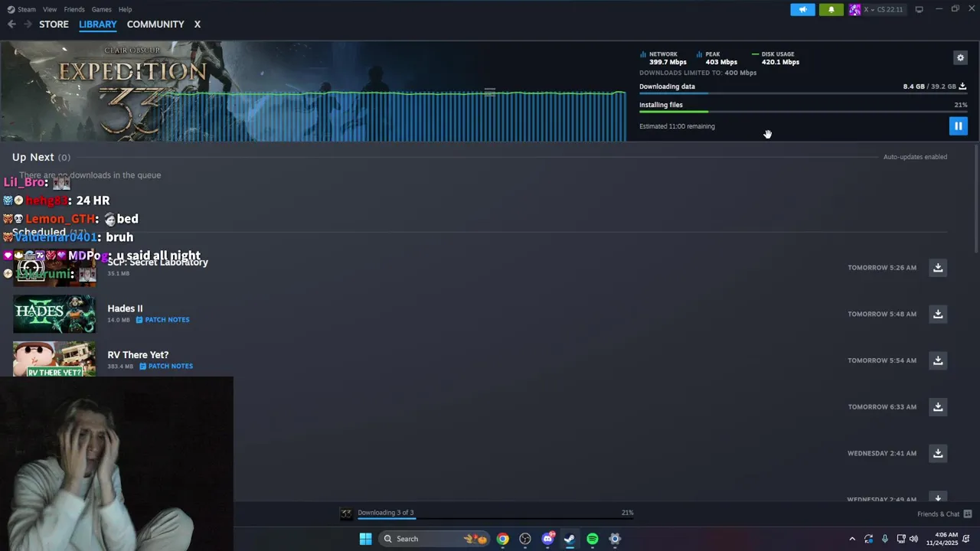980x551 pixels.
Task: Click the Expedition 33 mini icon in status bar
Action: point(346,514)
